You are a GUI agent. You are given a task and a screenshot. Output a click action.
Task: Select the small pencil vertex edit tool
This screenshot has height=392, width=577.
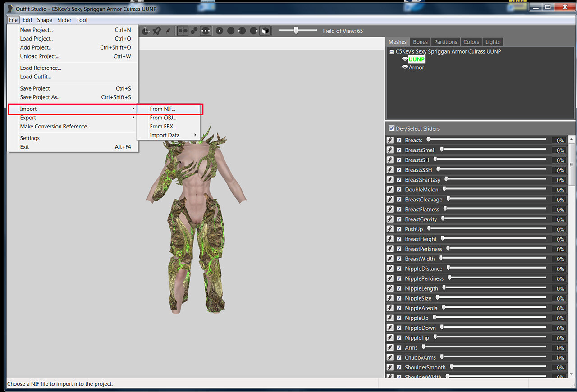168,31
